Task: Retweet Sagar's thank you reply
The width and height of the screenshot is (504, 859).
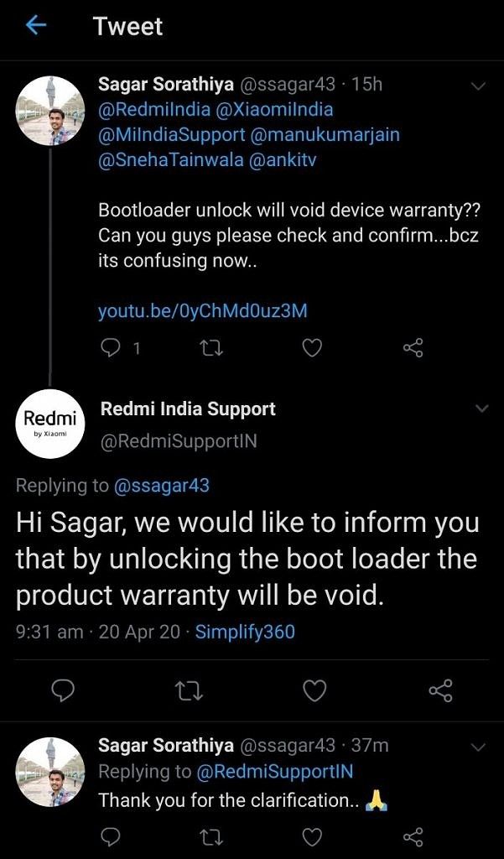Action: pos(211,836)
